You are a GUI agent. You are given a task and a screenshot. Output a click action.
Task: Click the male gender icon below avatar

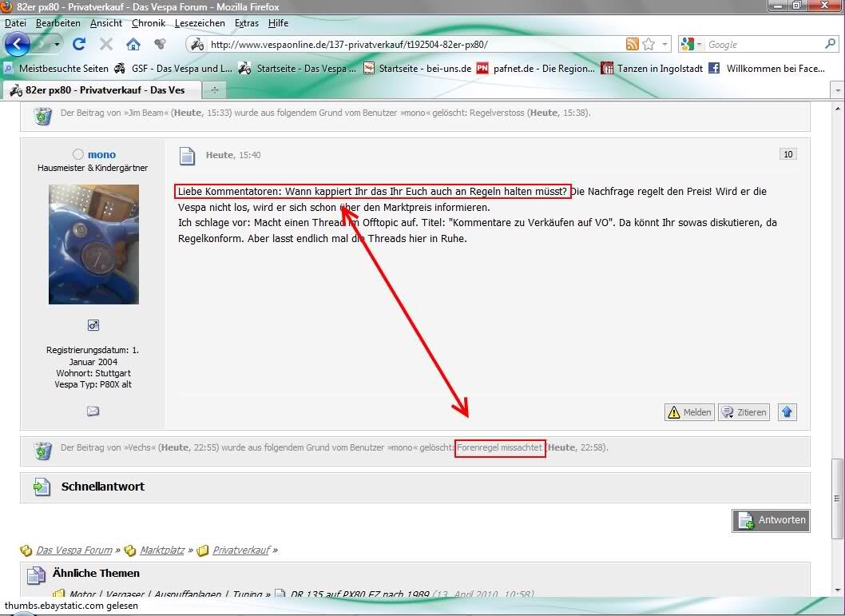(93, 325)
